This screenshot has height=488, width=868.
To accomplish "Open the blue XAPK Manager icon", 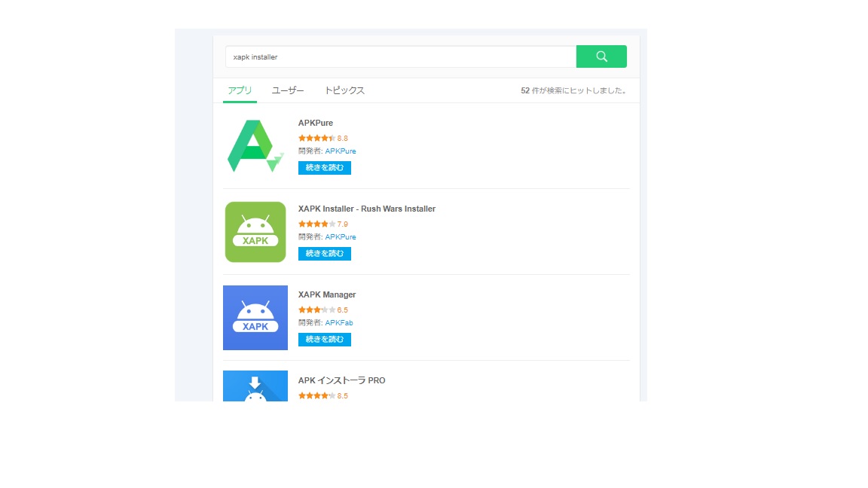I will pos(255,318).
